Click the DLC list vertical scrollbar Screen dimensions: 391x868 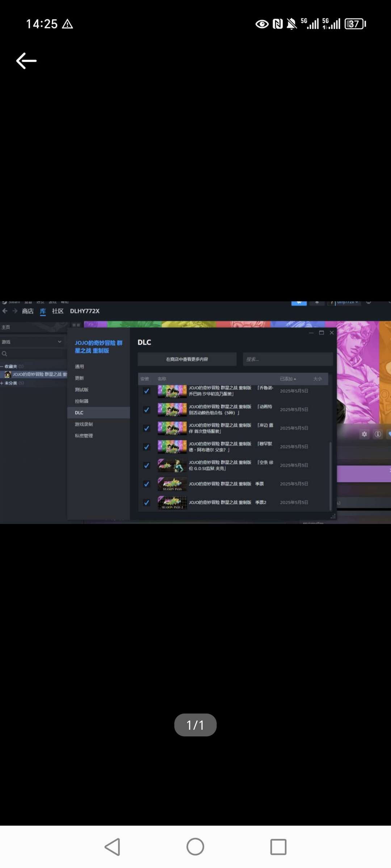pos(330,474)
